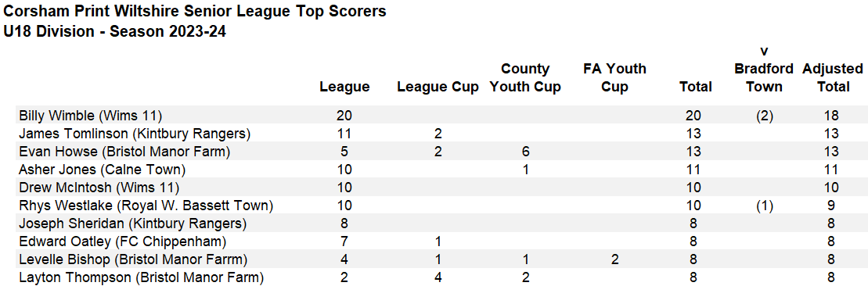Click Asher Jones (Calne Town) name

click(103, 170)
